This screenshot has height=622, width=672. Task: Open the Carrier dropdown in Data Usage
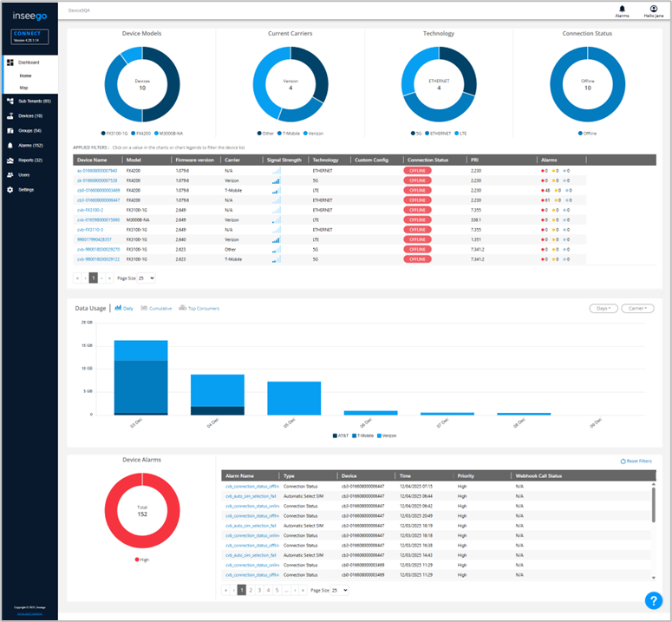pyautogui.click(x=637, y=308)
